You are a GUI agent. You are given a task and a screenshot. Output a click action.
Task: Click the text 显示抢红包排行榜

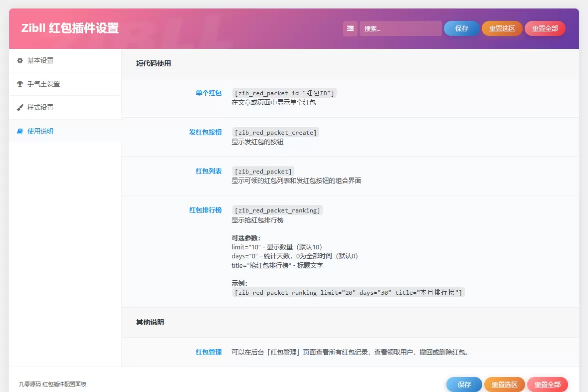pos(258,220)
